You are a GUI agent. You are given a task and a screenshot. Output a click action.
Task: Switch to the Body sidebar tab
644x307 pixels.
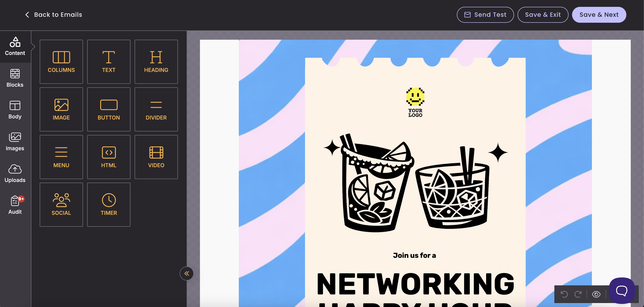click(15, 110)
